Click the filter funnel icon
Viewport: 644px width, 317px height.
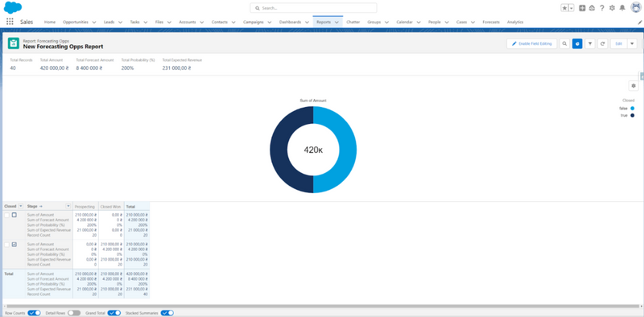[x=590, y=43]
